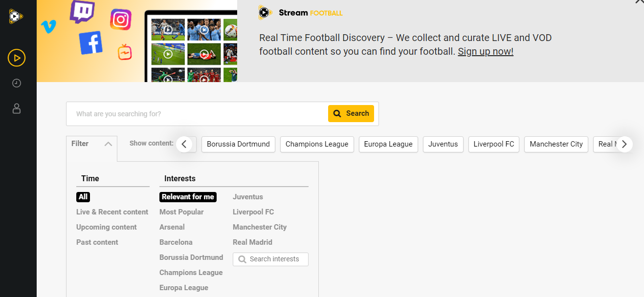Show previous content chips with left arrow
Viewport: 644px width, 297px height.
pyautogui.click(x=184, y=144)
